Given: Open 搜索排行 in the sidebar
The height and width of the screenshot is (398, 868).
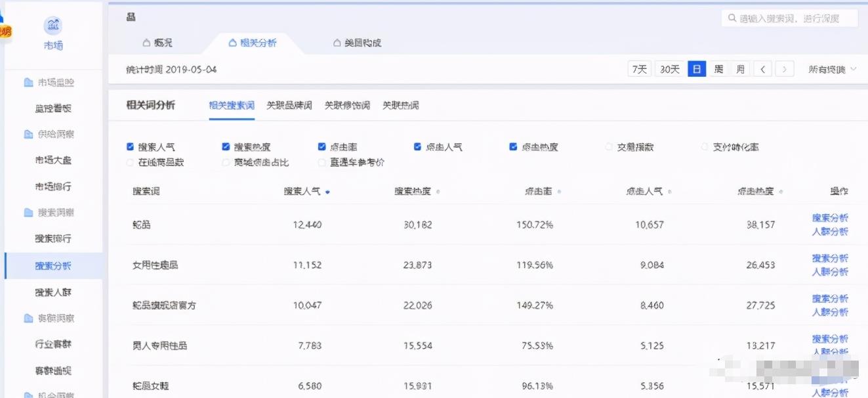Looking at the screenshot, I should pos(53,238).
